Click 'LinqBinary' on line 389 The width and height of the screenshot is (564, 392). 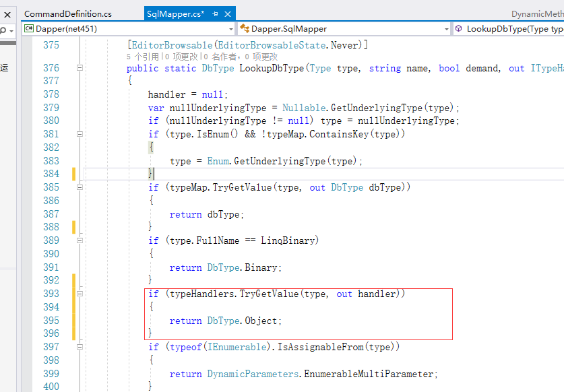(x=288, y=240)
